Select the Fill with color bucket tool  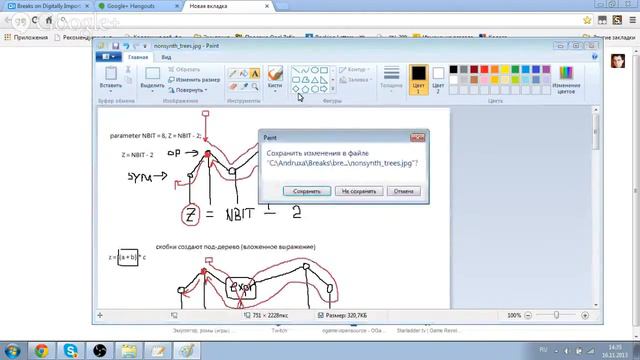(244, 74)
